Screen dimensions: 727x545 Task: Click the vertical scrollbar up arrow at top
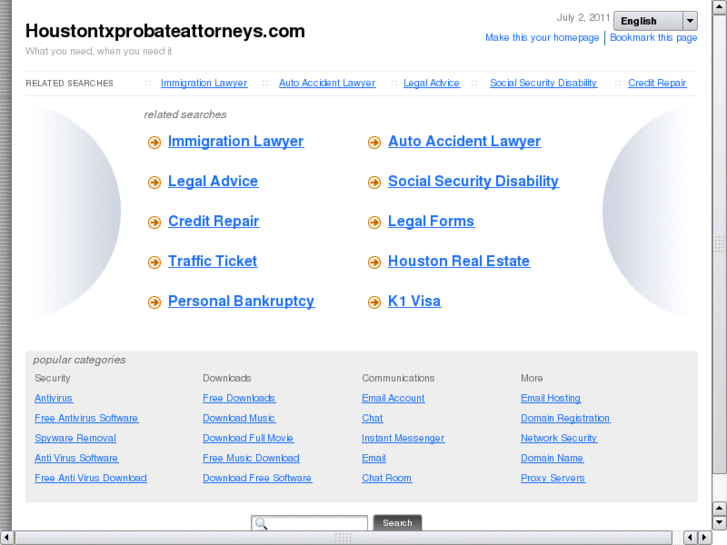720,6
